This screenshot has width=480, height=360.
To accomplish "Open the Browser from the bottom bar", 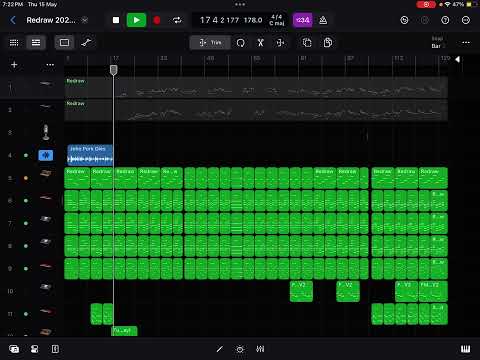I will 14,349.
